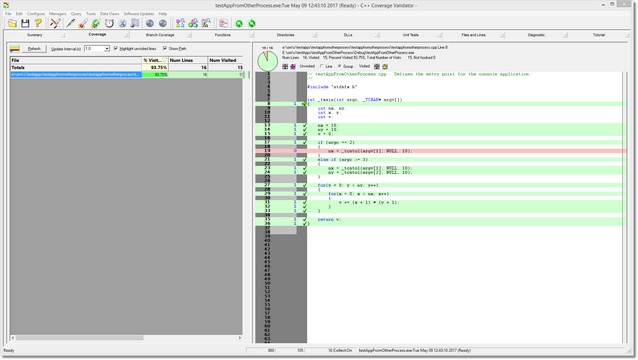Click the 'return v;' source line
The width and height of the screenshot is (638, 360).
click(x=329, y=220)
